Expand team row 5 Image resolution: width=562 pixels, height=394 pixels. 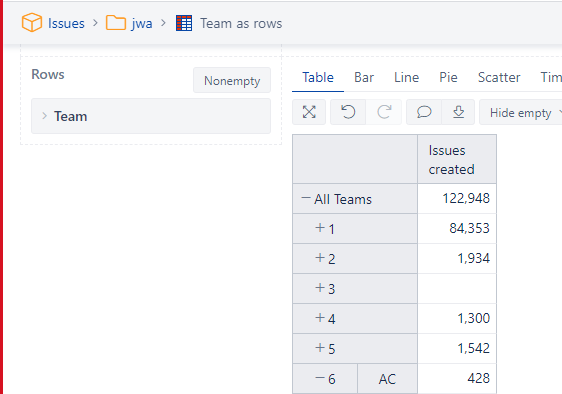[320, 348]
